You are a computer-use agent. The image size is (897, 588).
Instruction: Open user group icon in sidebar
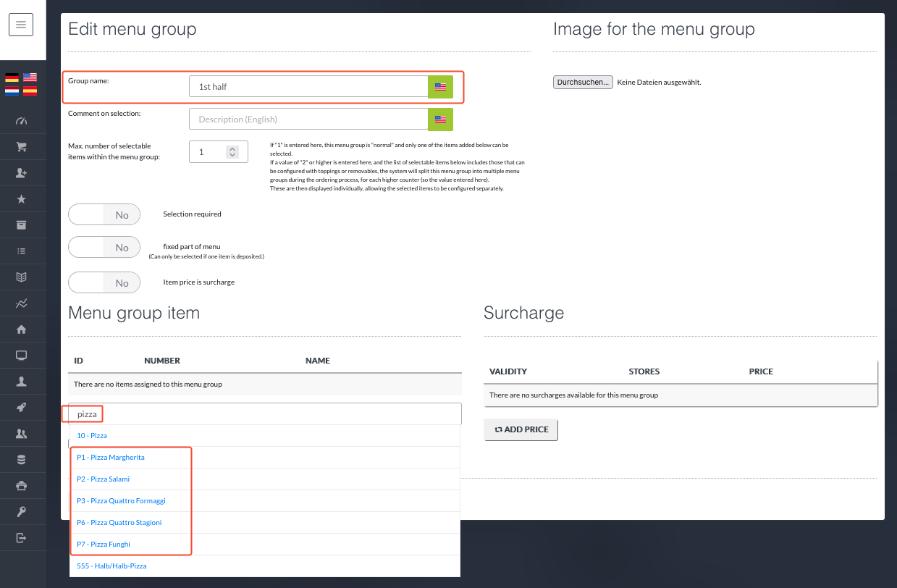[x=21, y=434]
